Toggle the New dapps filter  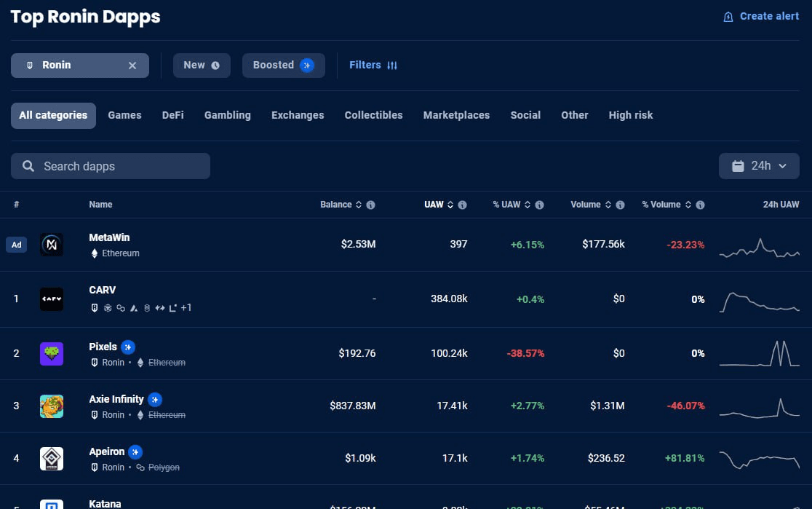pos(202,66)
